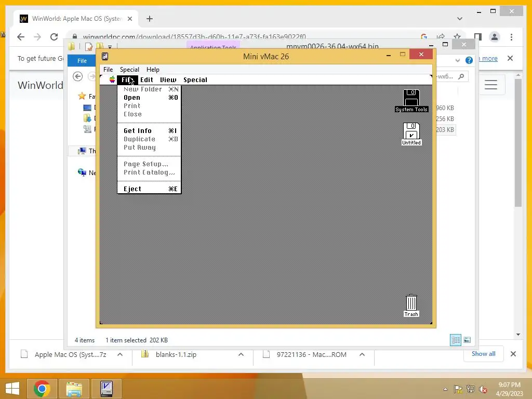Click the WinWorld site logo text
Screen dimensions: 532x399
[41, 85]
